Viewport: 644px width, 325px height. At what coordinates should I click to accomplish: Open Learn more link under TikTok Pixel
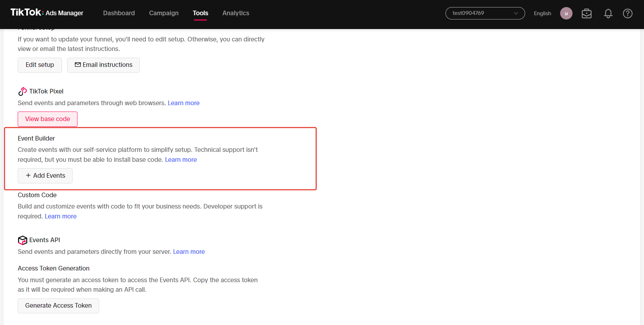pyautogui.click(x=184, y=103)
